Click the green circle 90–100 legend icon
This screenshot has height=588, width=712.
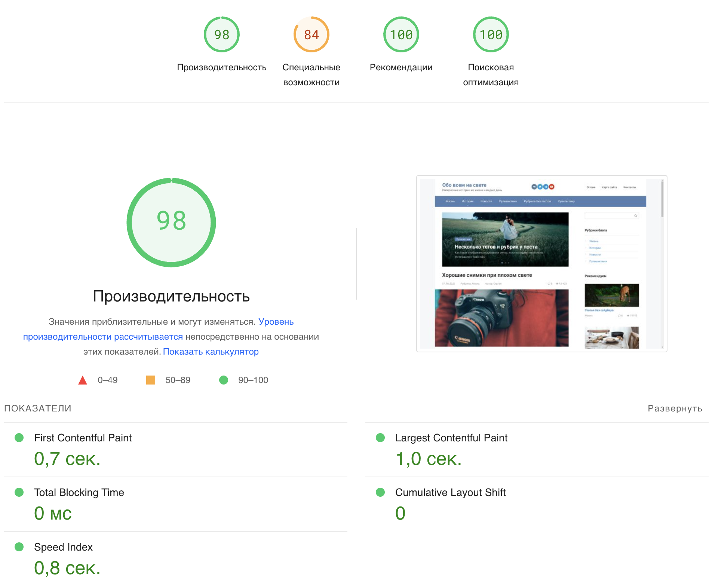pos(224,380)
